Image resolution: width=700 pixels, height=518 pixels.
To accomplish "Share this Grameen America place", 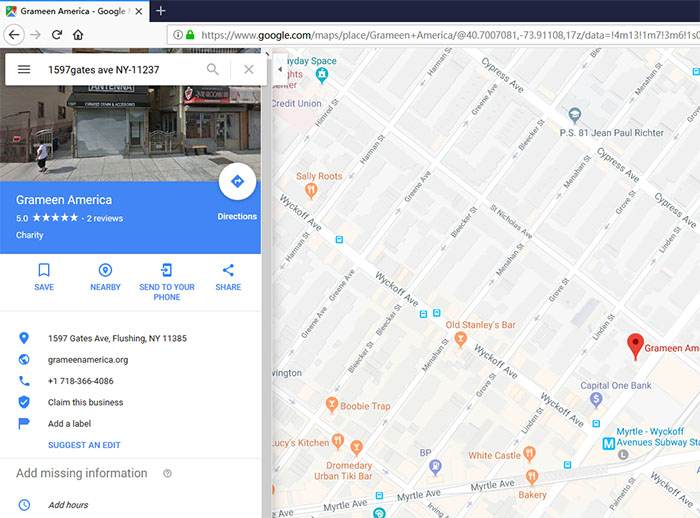I will point(228,277).
